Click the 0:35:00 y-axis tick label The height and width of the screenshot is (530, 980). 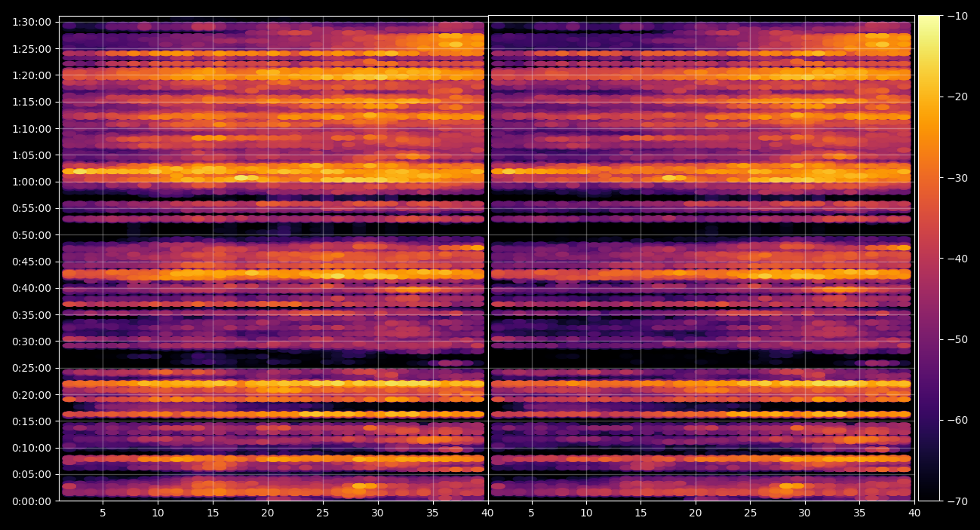click(32, 315)
